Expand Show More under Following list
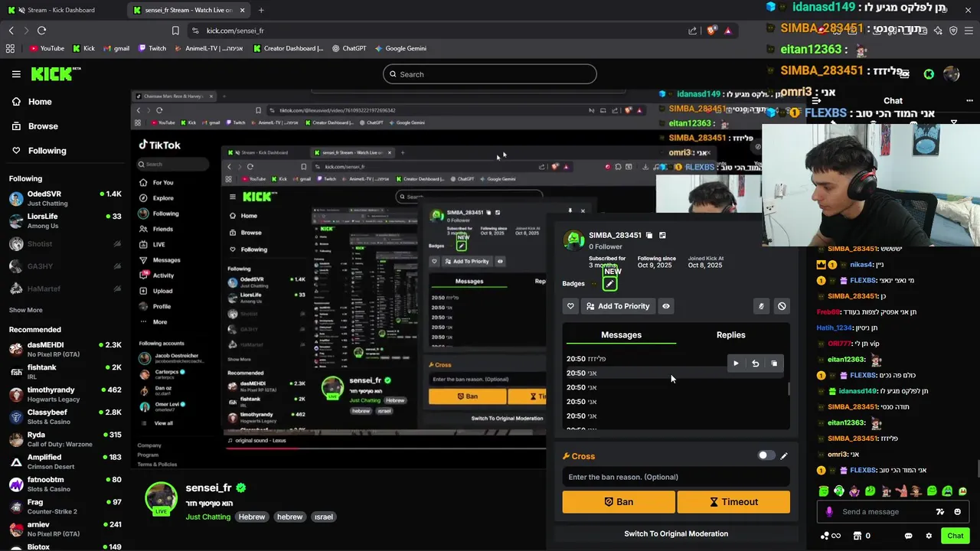Screen dimensions: 980x551 (25, 310)
